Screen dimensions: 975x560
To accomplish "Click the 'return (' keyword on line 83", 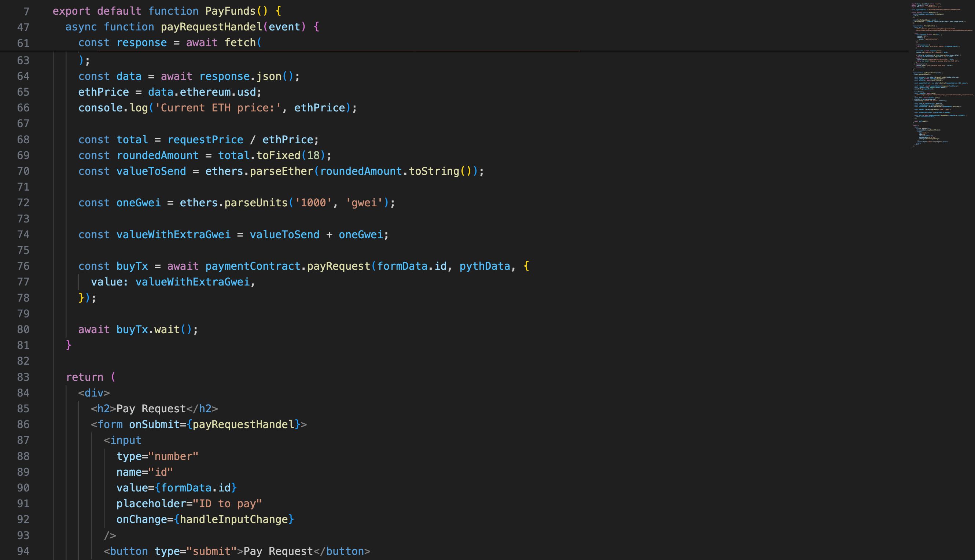I will coord(91,377).
